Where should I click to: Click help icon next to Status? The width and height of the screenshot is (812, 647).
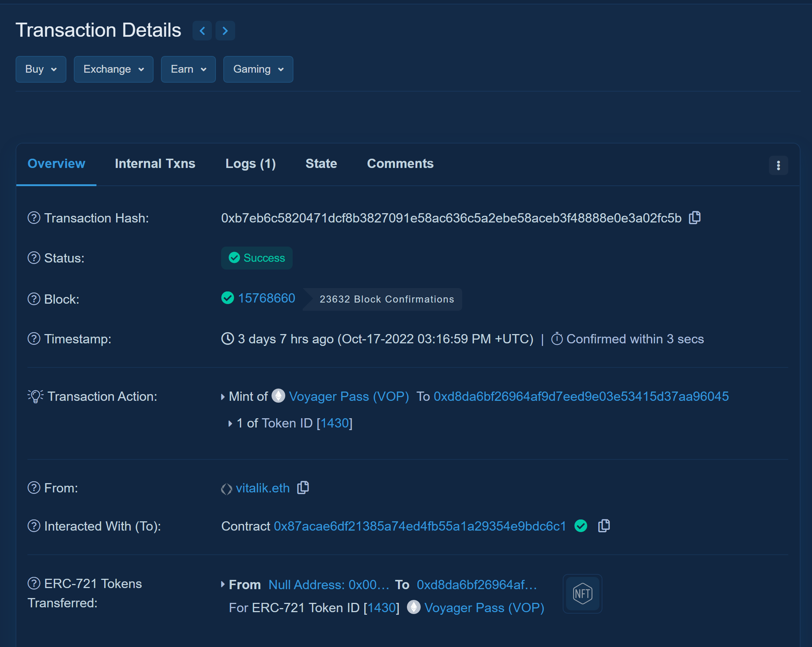tap(34, 258)
